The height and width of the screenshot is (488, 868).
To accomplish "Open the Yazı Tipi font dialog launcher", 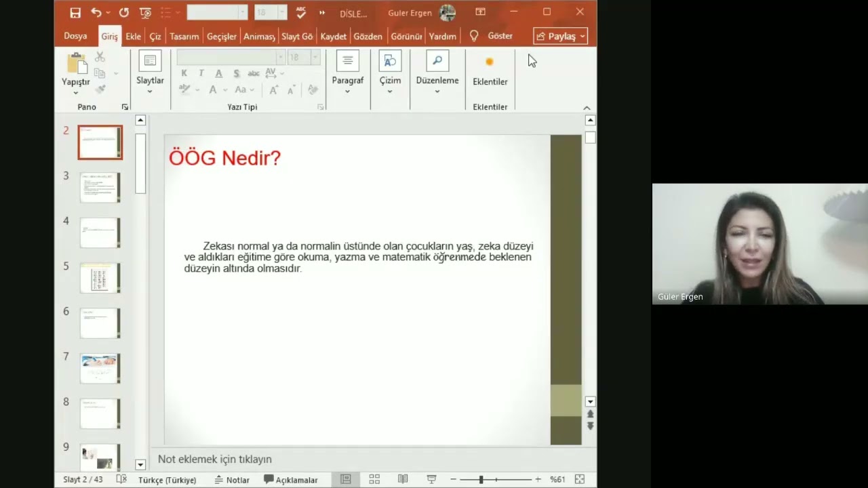I will 320,107.
